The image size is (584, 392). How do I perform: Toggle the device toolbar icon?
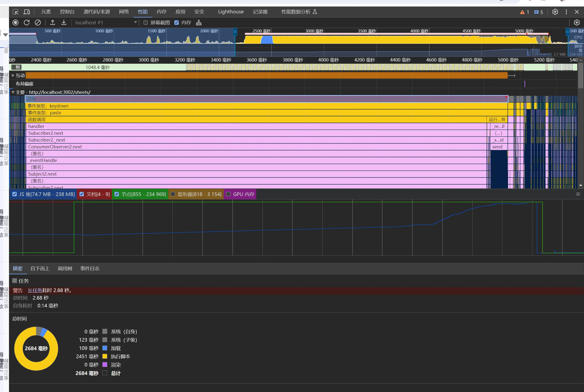[27, 12]
